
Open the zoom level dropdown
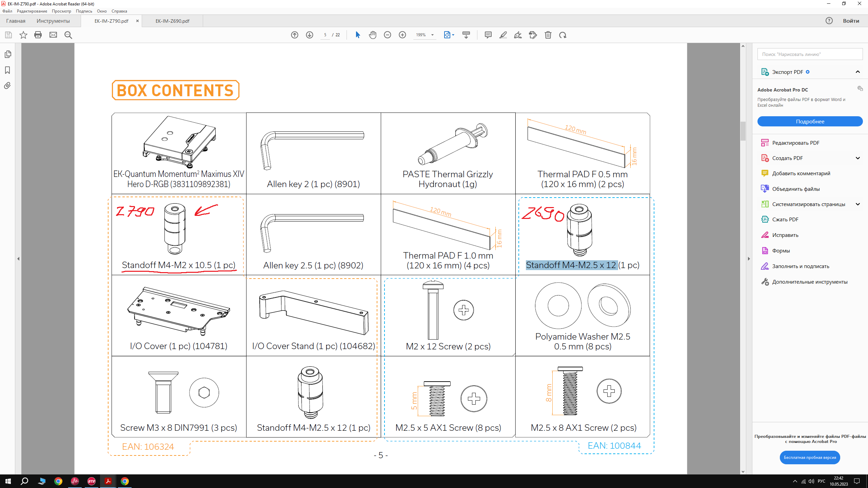pyautogui.click(x=432, y=35)
